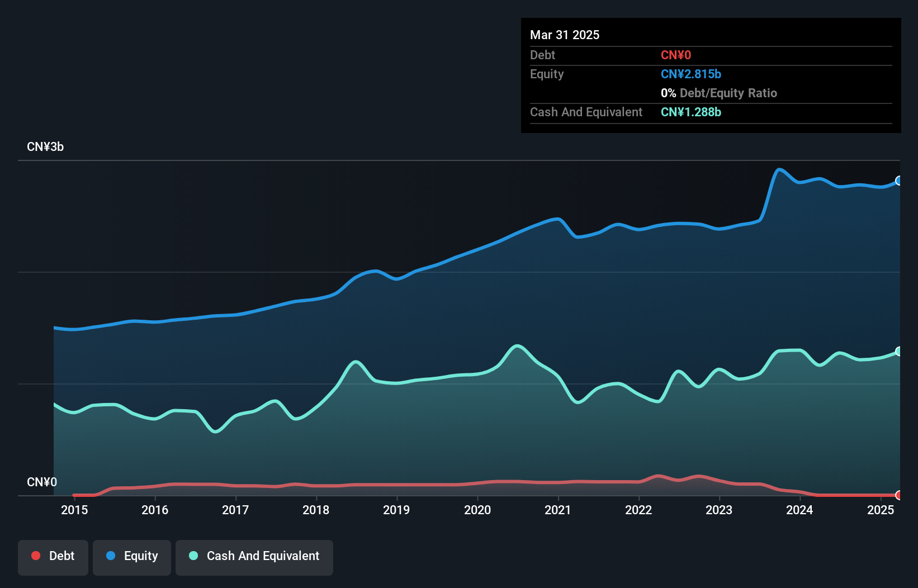Click the blue Equity legend dot

pos(111,556)
